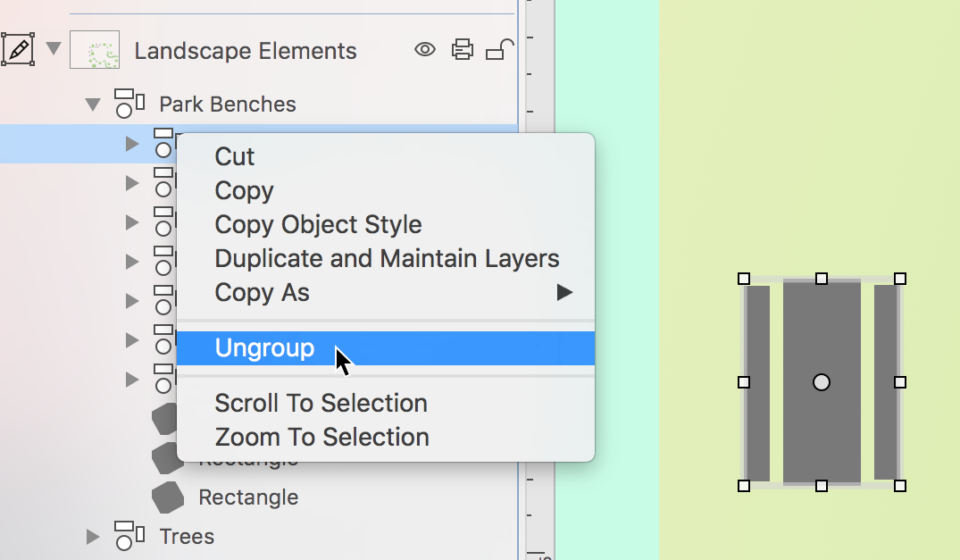Image resolution: width=960 pixels, height=560 pixels.
Task: Select the bottom Rectangle row above Trees
Action: pos(248,497)
